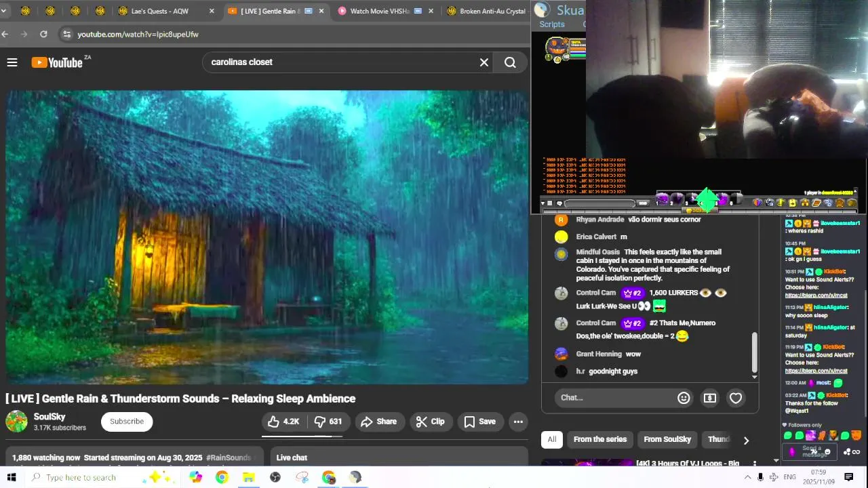Share the Gentle Rain video

pos(378,422)
